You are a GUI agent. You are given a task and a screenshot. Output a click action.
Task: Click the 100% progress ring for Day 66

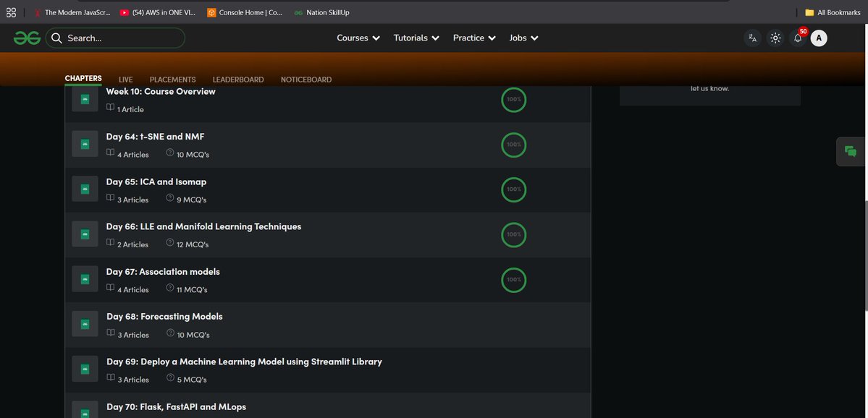[x=514, y=234]
